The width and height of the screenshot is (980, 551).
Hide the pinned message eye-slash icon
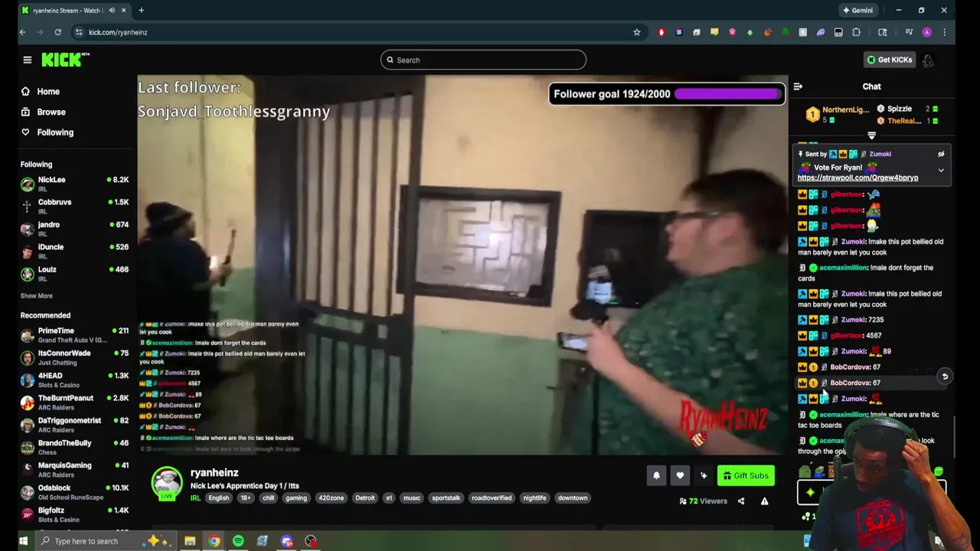click(x=941, y=154)
